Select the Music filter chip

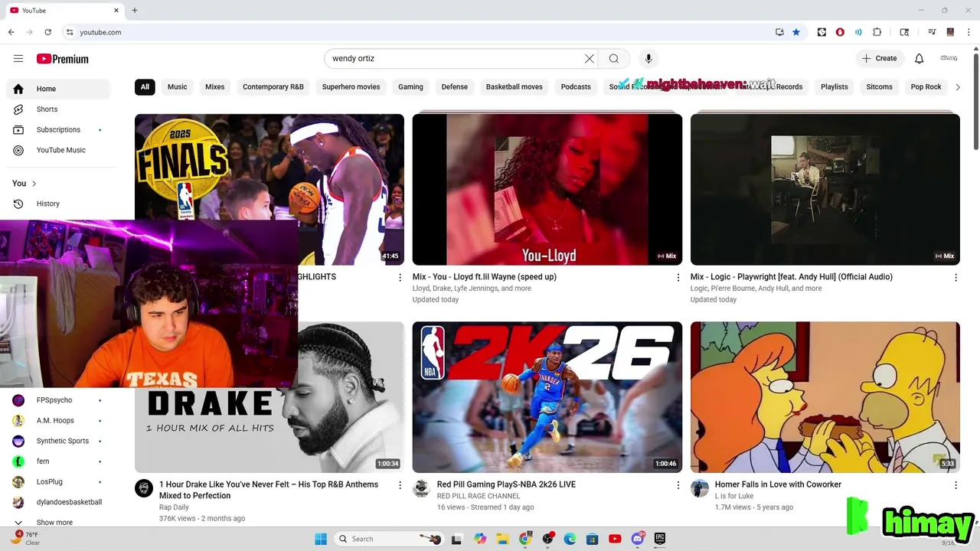[x=177, y=86]
